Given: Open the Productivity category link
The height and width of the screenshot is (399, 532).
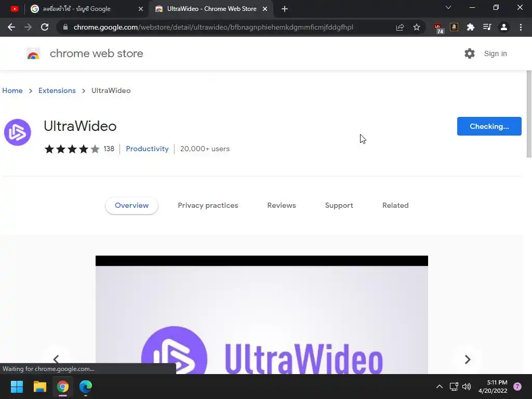Looking at the screenshot, I should tap(147, 149).
